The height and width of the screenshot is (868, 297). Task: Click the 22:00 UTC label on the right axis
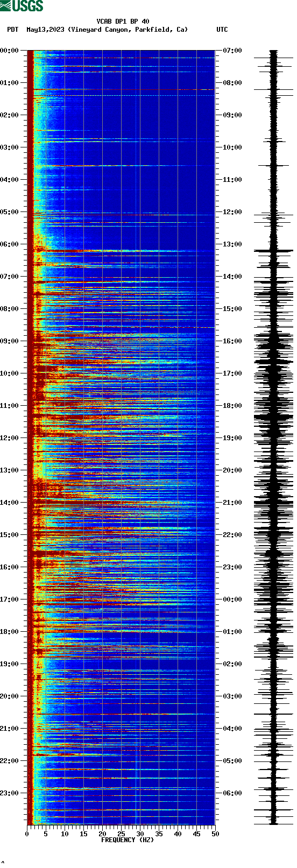(x=232, y=535)
